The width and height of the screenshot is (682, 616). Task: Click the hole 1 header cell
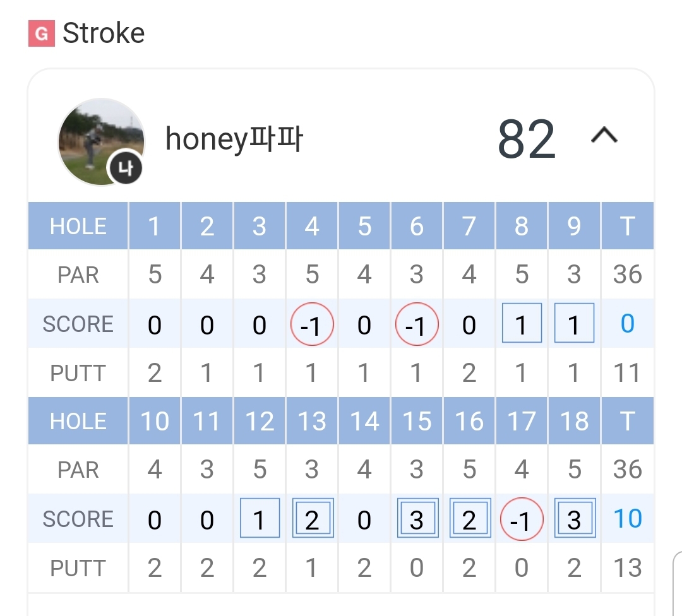point(155,226)
